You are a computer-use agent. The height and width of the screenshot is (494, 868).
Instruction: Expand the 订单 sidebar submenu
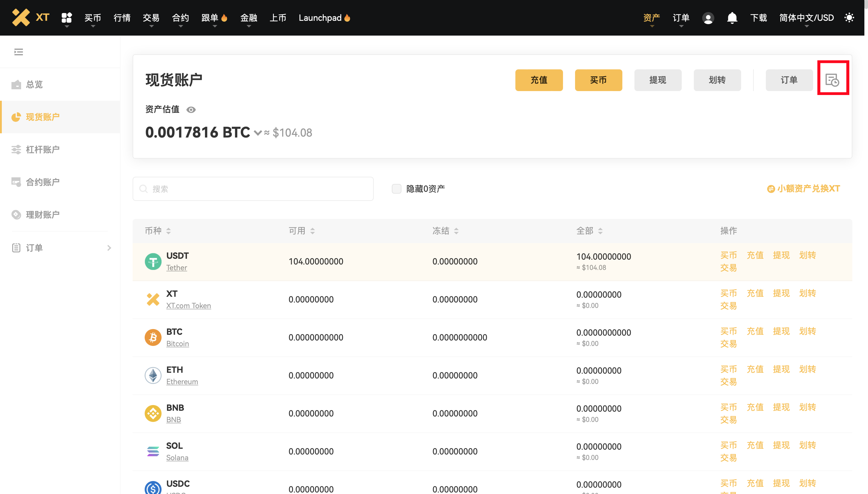[109, 248]
